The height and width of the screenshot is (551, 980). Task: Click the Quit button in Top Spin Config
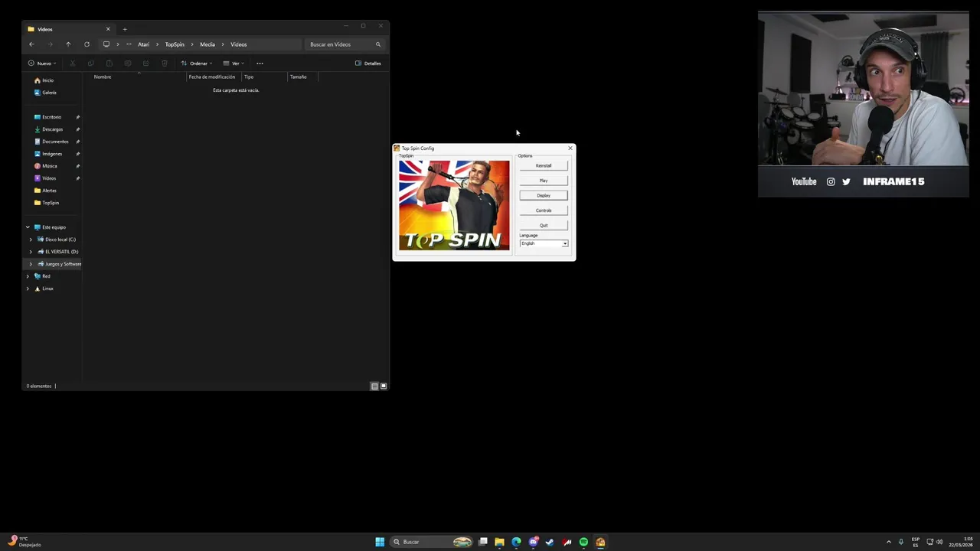click(x=544, y=225)
